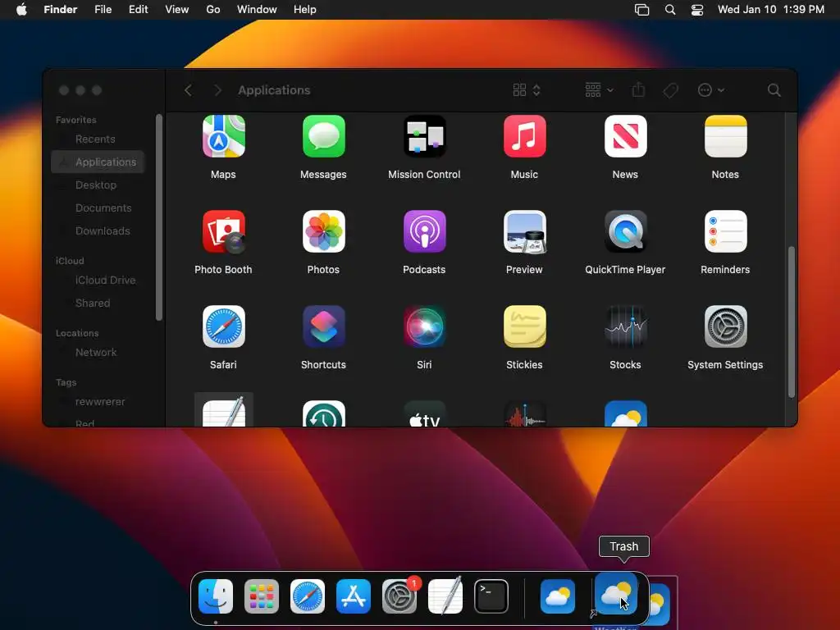Select the Siri app icon
The image size is (840, 630).
point(424,326)
